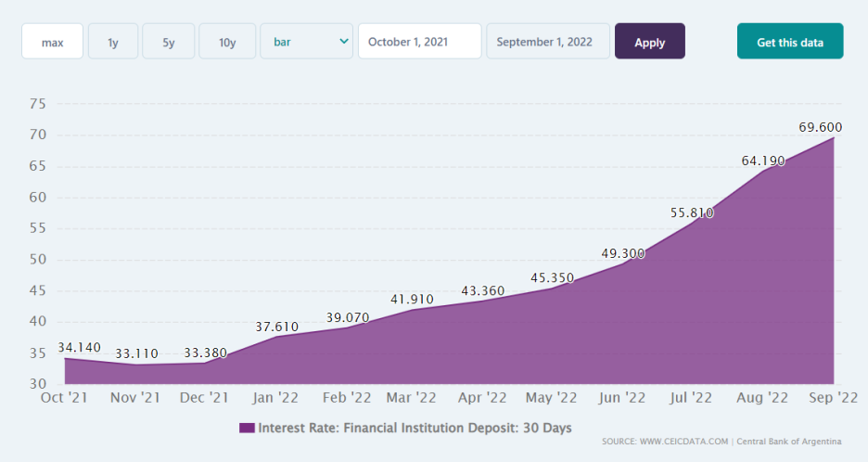Viewport: 868px width, 462px height.
Task: Click the 39.070 data label
Action: [348, 317]
